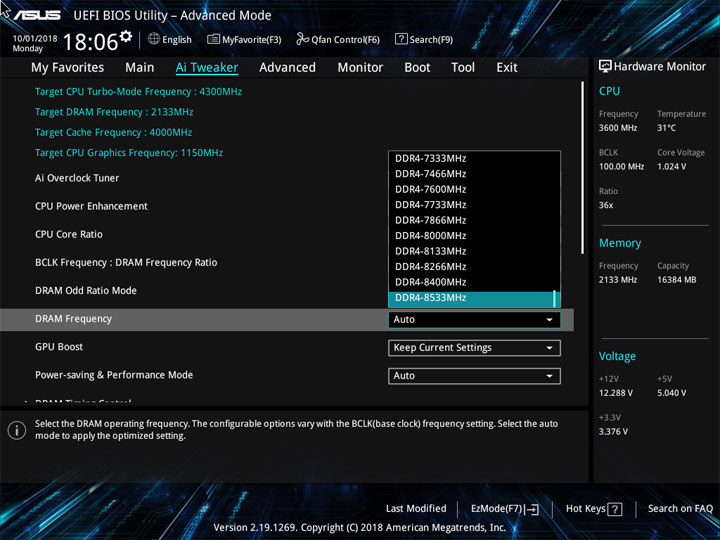This screenshot has height=540, width=720.
Task: Click the GPU Boost dropdown arrow
Action: pyautogui.click(x=549, y=348)
